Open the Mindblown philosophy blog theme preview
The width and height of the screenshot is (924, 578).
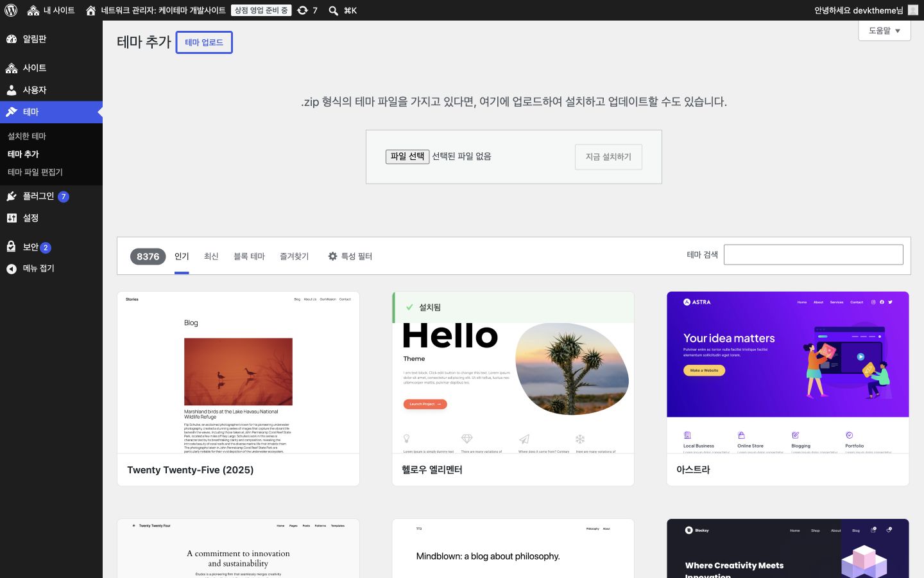(x=513, y=548)
